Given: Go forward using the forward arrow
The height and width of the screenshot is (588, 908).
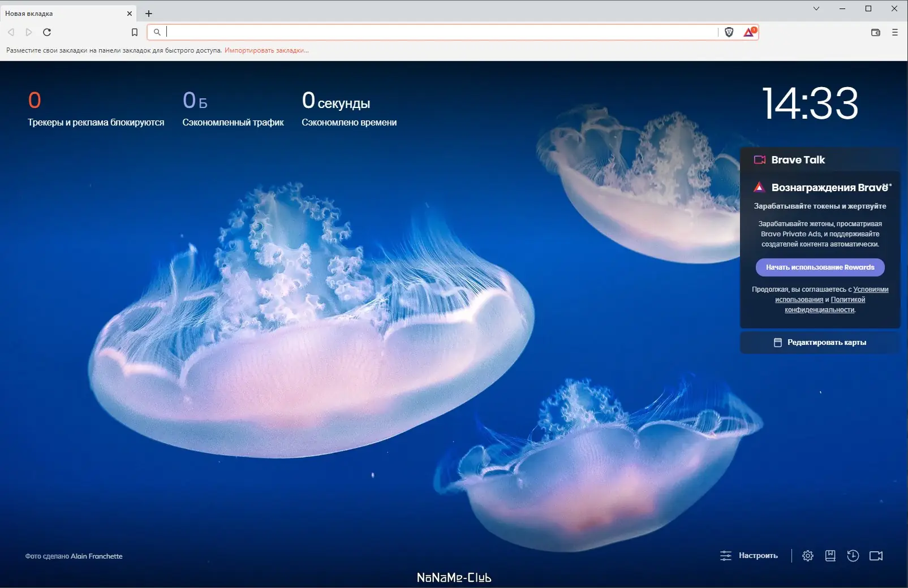Looking at the screenshot, I should click(29, 32).
